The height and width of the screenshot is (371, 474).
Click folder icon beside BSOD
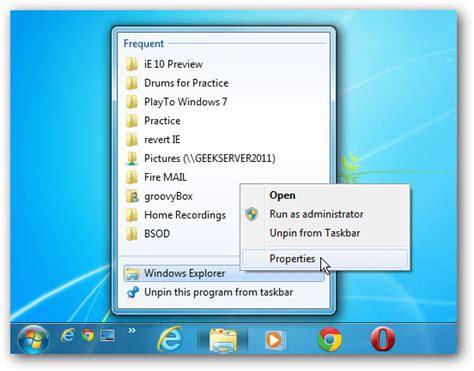click(132, 234)
